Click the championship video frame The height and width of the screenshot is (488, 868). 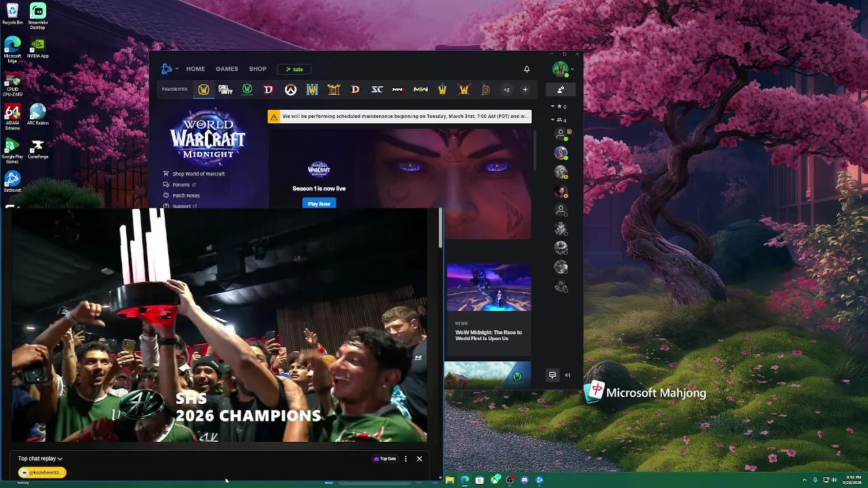coord(219,325)
